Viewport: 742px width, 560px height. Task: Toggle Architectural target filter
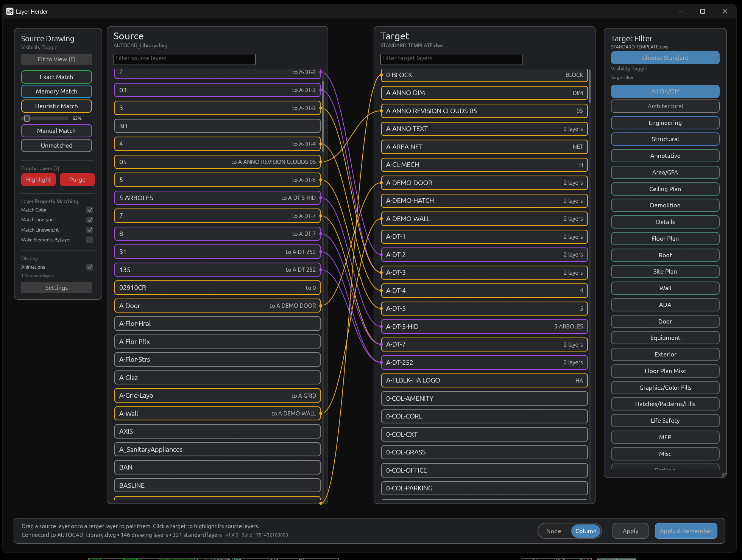pyautogui.click(x=665, y=106)
